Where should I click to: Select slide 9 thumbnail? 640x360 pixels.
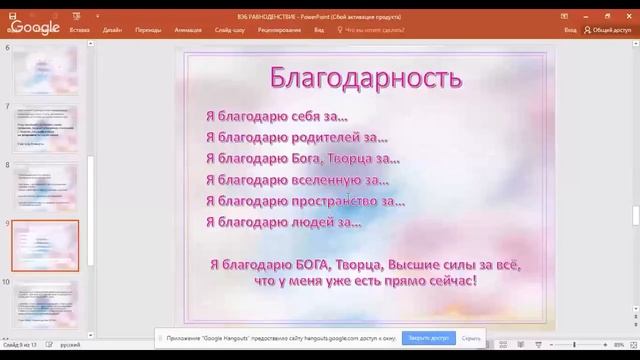[45, 246]
